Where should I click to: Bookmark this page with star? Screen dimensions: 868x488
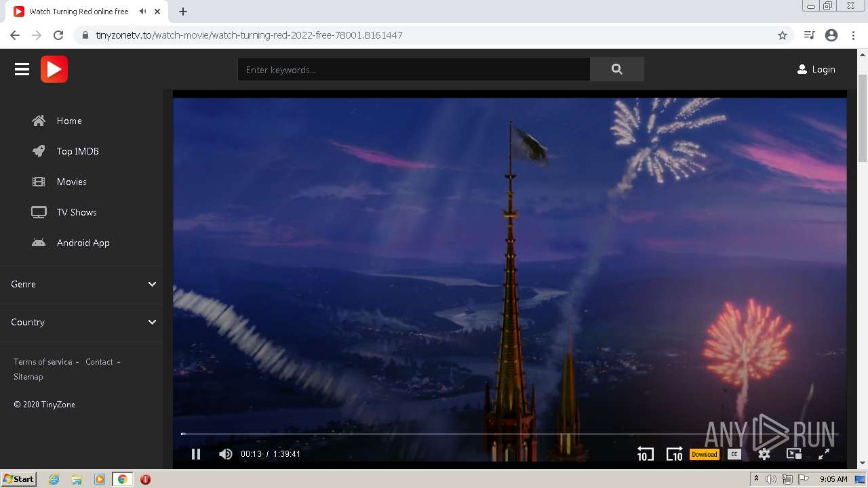783,35
